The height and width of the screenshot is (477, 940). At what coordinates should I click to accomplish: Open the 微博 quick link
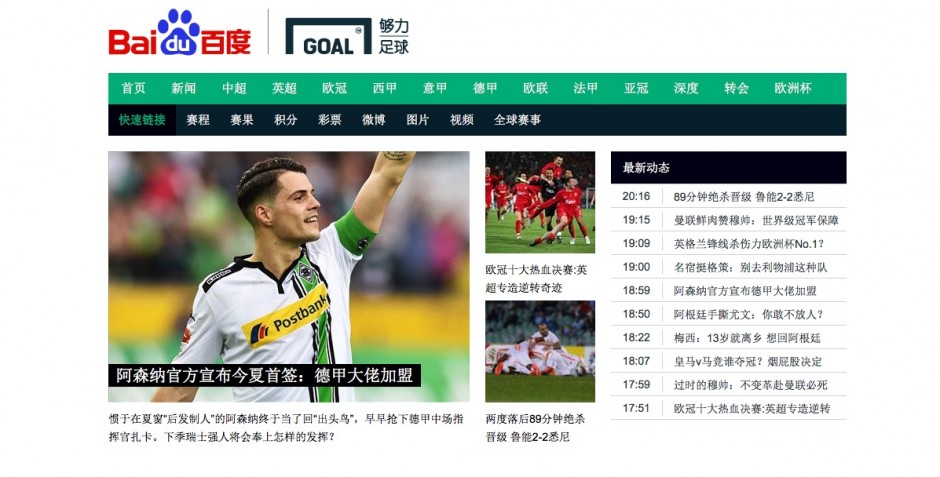coord(373,120)
